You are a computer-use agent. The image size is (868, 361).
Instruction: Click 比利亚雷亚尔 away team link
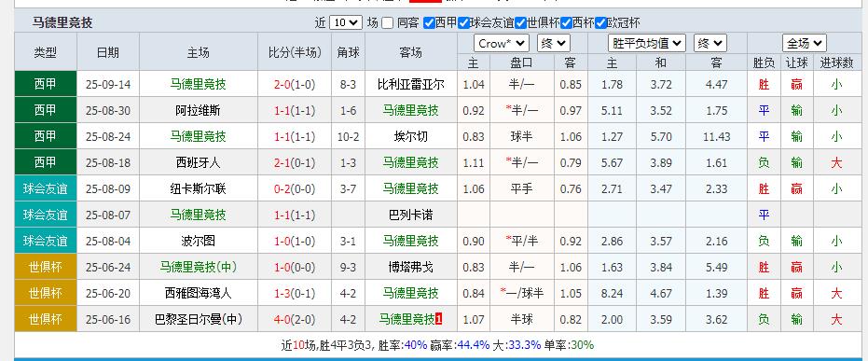(411, 85)
